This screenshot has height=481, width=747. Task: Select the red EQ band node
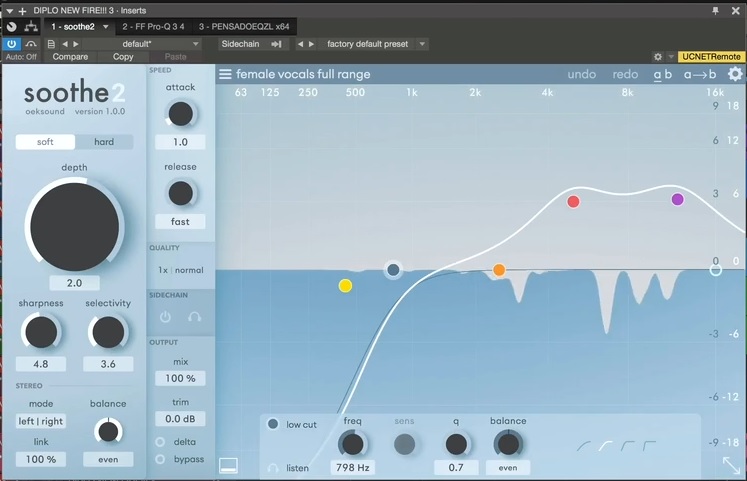[573, 201]
